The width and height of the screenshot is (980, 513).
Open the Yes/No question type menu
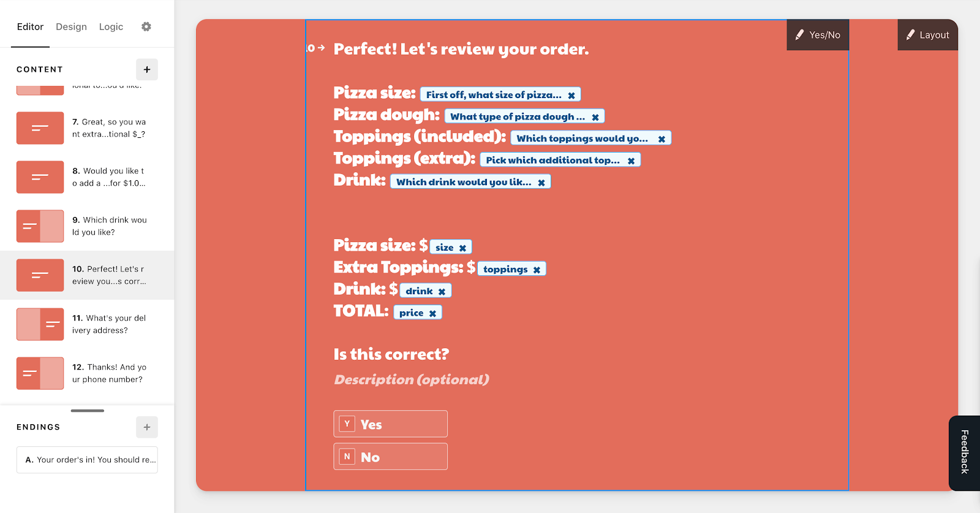818,35
